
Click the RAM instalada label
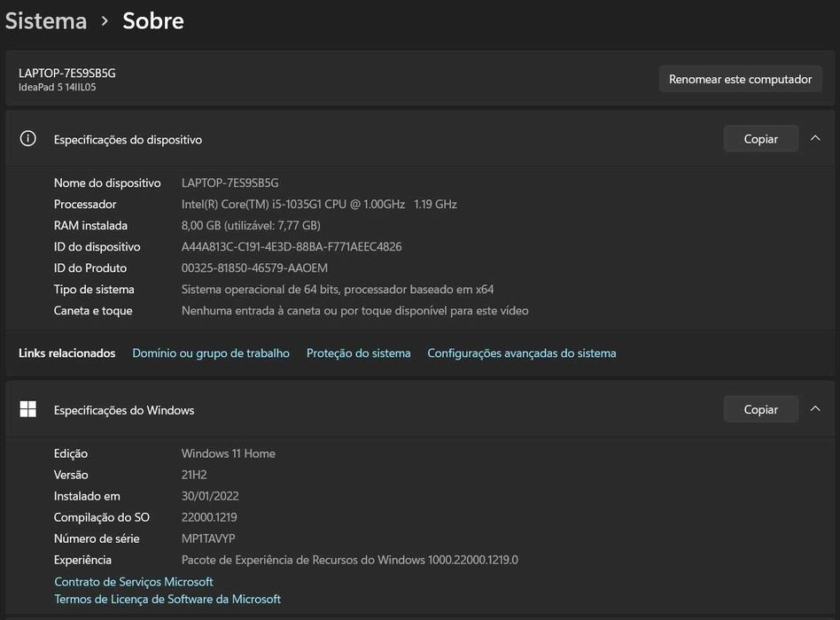[x=90, y=225]
